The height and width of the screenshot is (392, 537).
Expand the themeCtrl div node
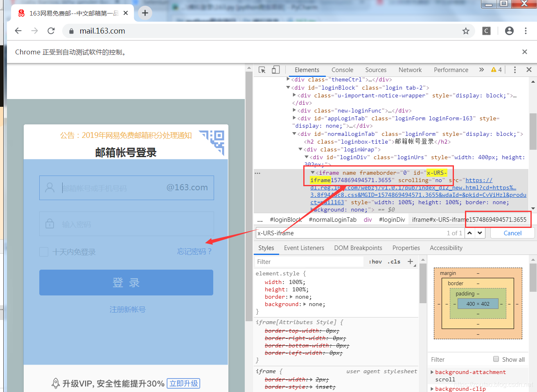288,79
